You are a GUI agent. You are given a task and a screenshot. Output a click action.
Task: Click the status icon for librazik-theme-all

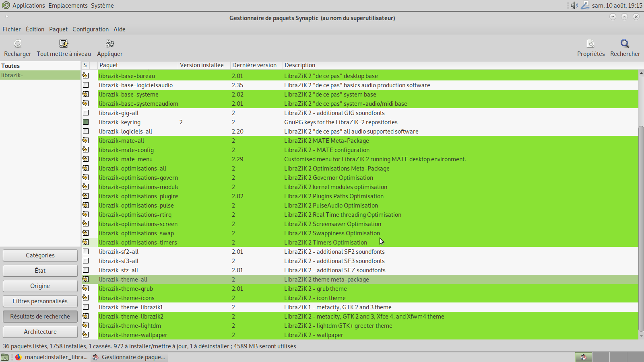click(x=86, y=279)
